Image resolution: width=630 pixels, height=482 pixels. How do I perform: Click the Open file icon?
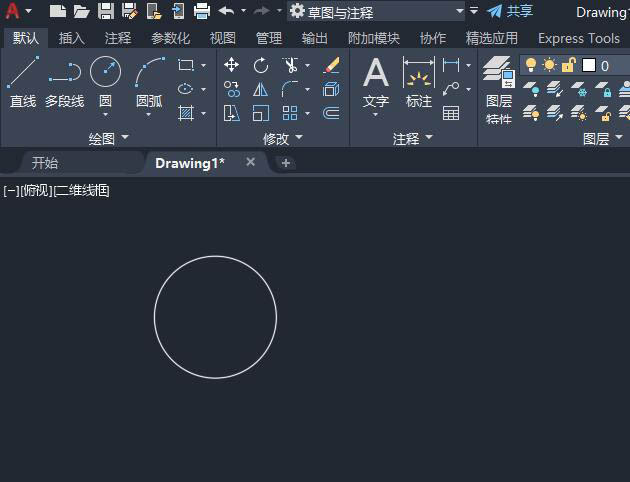tap(82, 11)
